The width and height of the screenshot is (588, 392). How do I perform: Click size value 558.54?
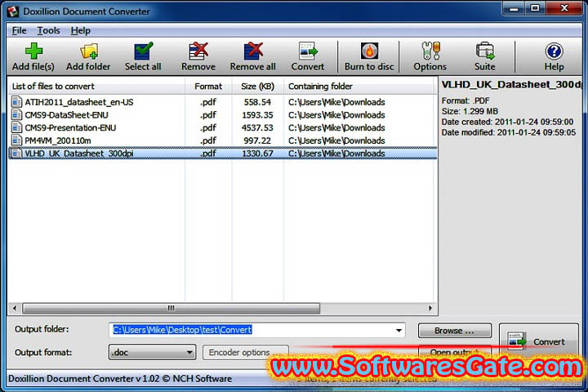(257, 102)
